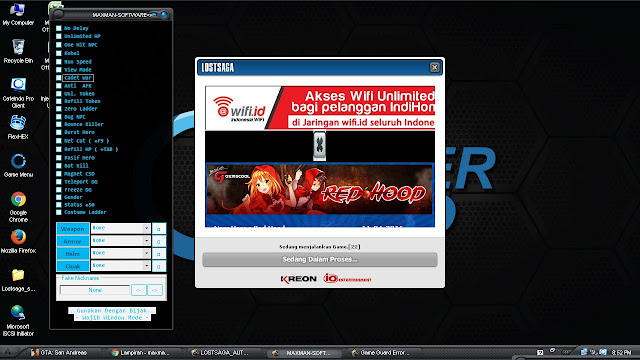640x360 pixels.
Task: Enable Magnet CSD checkbox
Action: click(59, 173)
